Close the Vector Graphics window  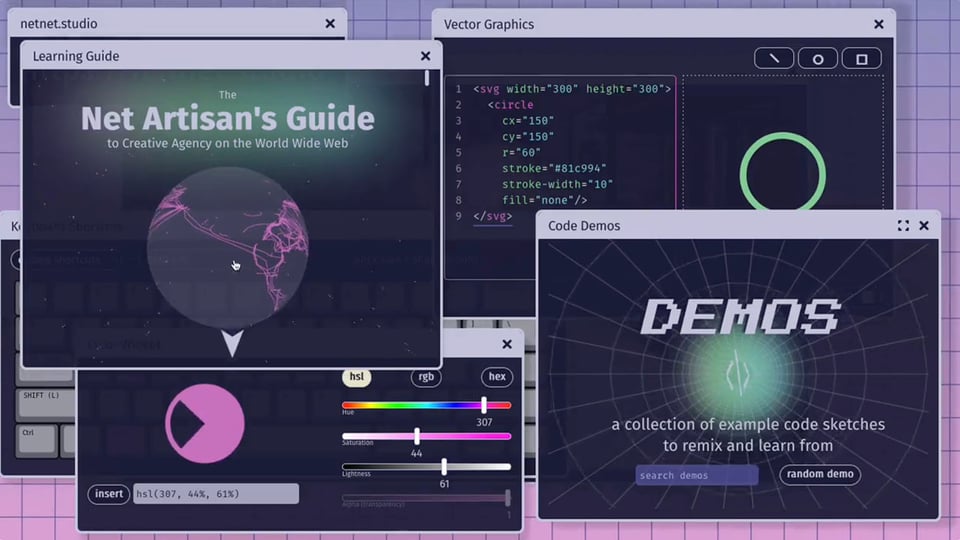[879, 24]
